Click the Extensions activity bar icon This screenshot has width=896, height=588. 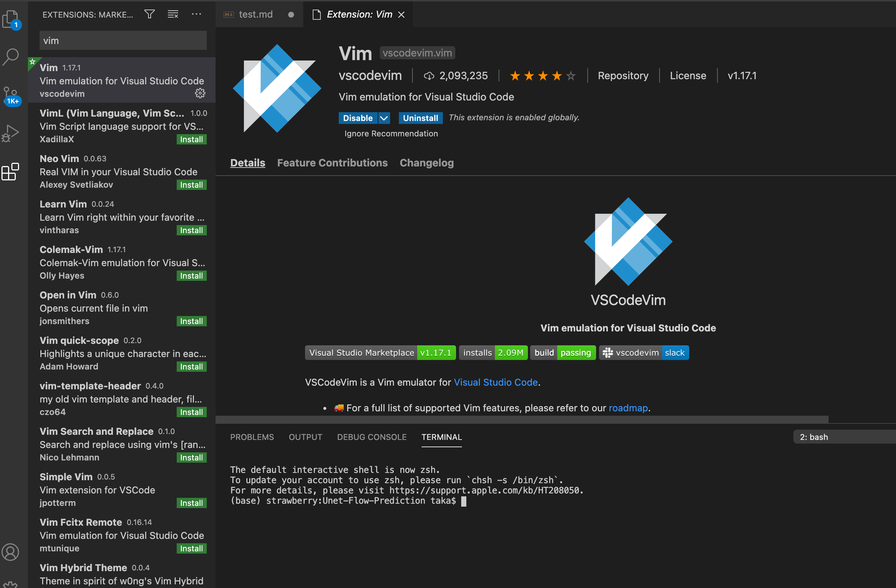point(11,172)
